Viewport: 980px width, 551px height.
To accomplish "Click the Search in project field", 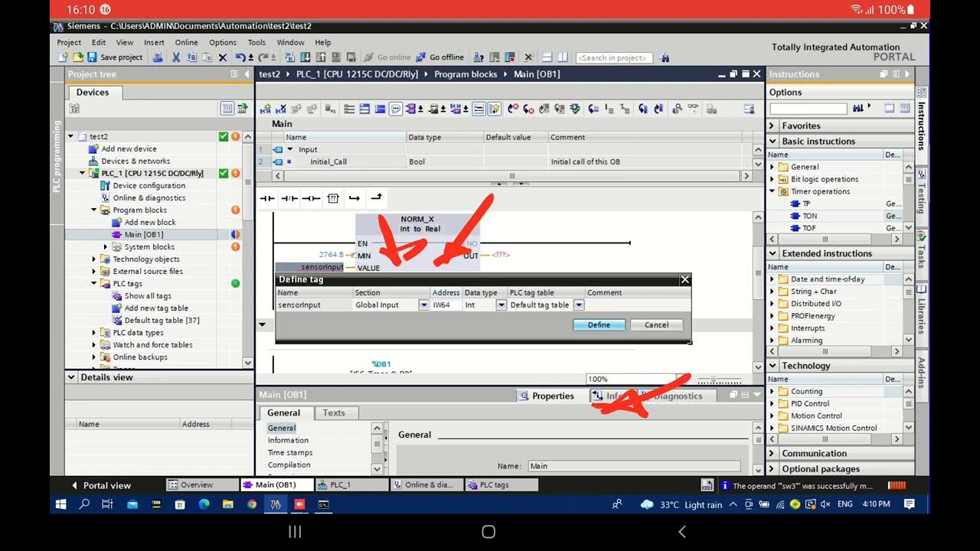I will [x=614, y=57].
